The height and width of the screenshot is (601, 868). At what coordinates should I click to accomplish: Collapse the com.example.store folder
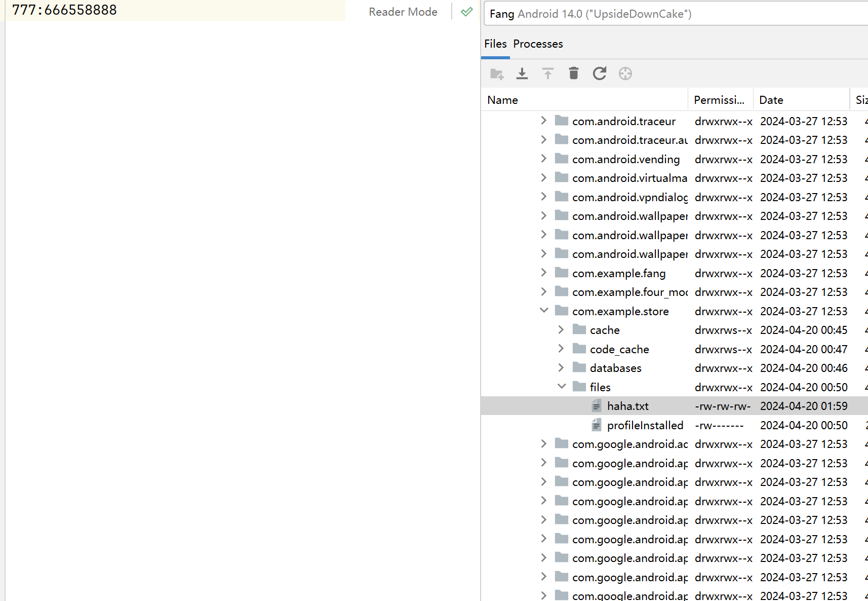click(544, 311)
